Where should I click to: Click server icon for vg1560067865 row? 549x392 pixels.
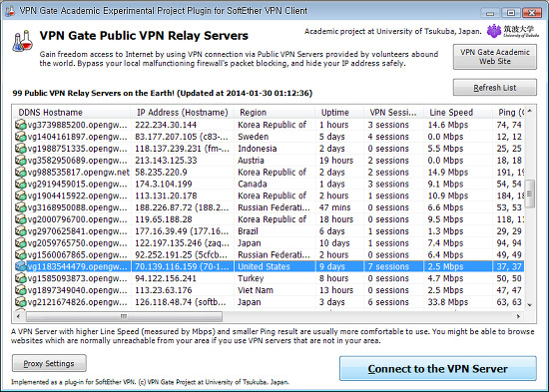(x=21, y=254)
